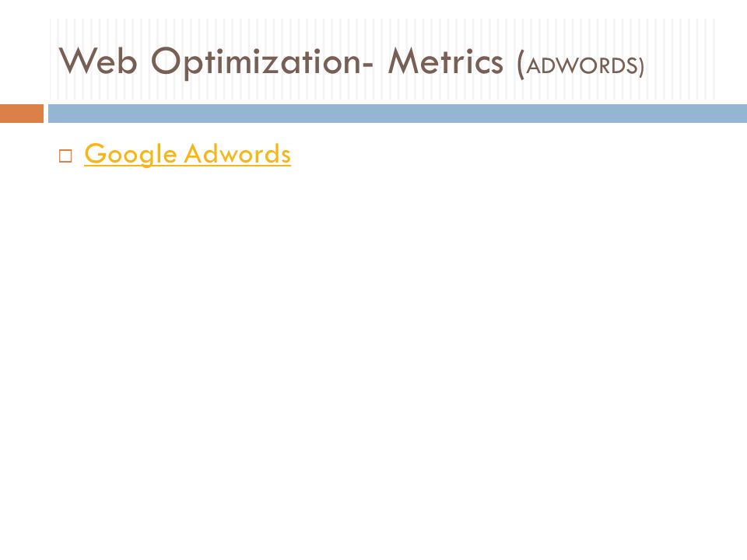Click the closing parenthesis after ADWORDS
747x560 pixels.
(641, 66)
